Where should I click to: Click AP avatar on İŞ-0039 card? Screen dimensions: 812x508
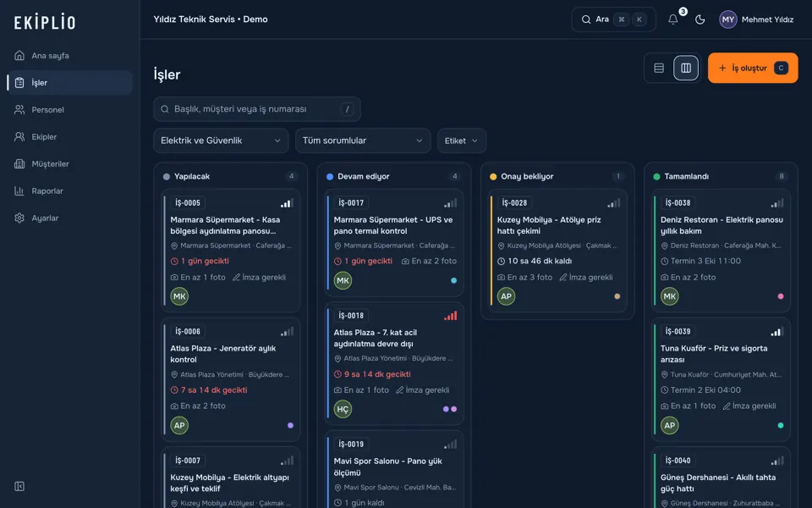pos(670,426)
